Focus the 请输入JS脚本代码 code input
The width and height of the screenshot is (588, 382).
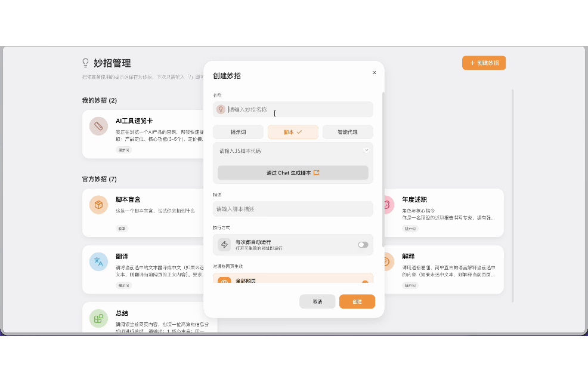[289, 151]
